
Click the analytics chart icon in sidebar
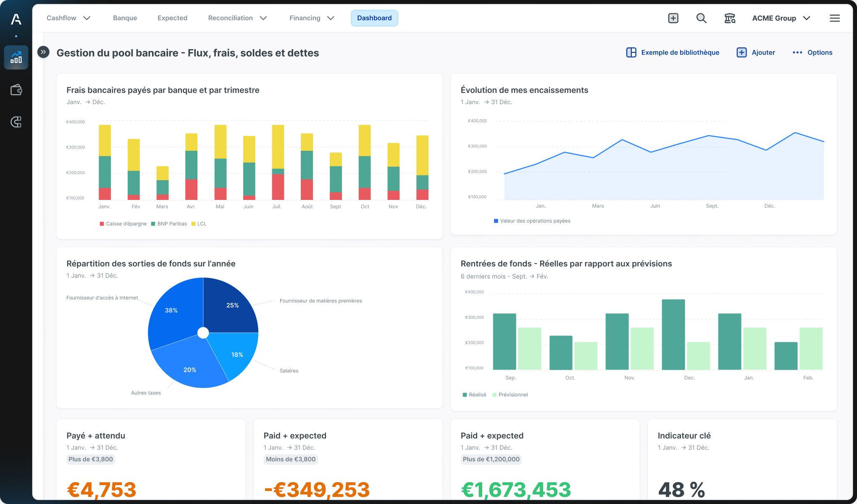click(x=16, y=58)
